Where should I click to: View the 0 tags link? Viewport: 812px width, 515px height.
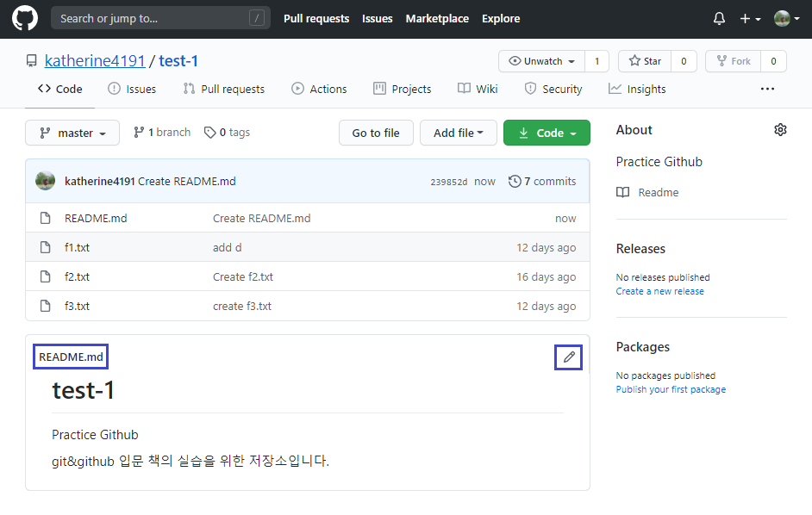tap(227, 133)
